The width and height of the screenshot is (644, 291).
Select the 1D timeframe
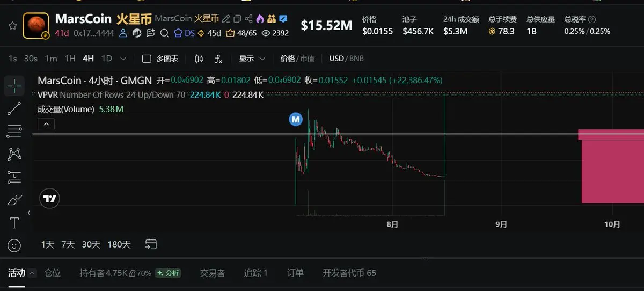tap(107, 59)
